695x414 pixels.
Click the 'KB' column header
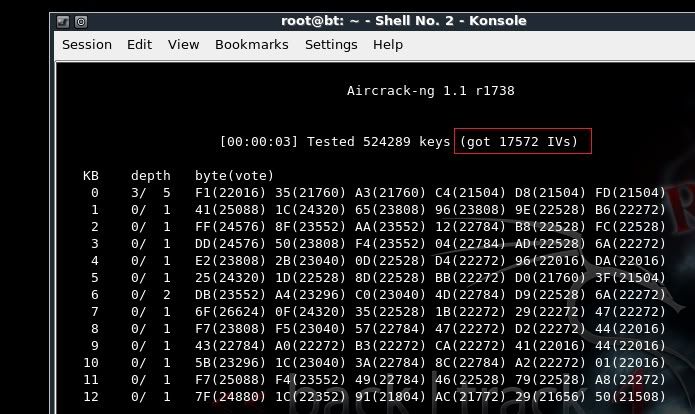[x=91, y=176]
